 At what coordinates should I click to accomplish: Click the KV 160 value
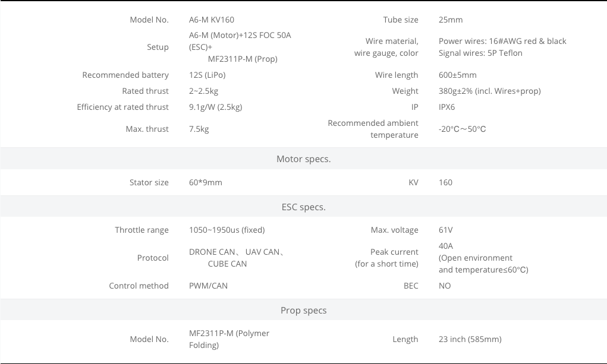pyautogui.click(x=445, y=182)
